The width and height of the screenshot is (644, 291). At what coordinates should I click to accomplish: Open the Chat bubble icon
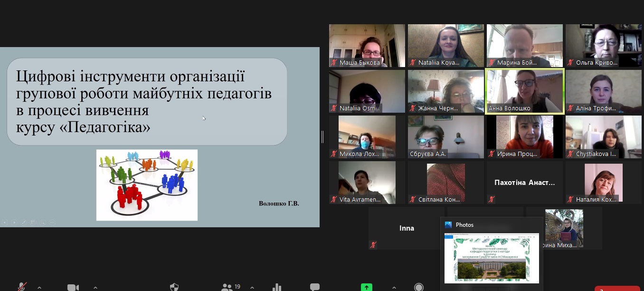314,287
